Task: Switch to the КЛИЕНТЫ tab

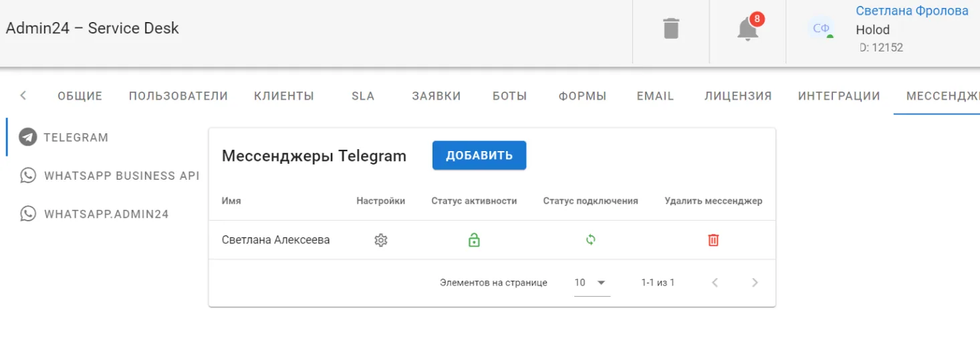Action: [x=284, y=96]
